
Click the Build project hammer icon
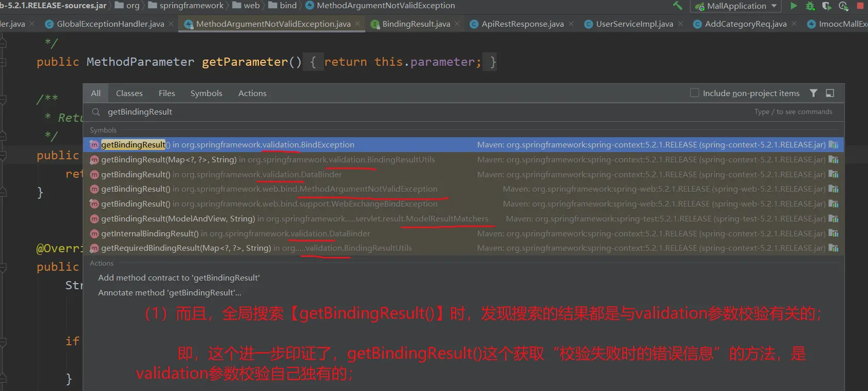coord(678,6)
